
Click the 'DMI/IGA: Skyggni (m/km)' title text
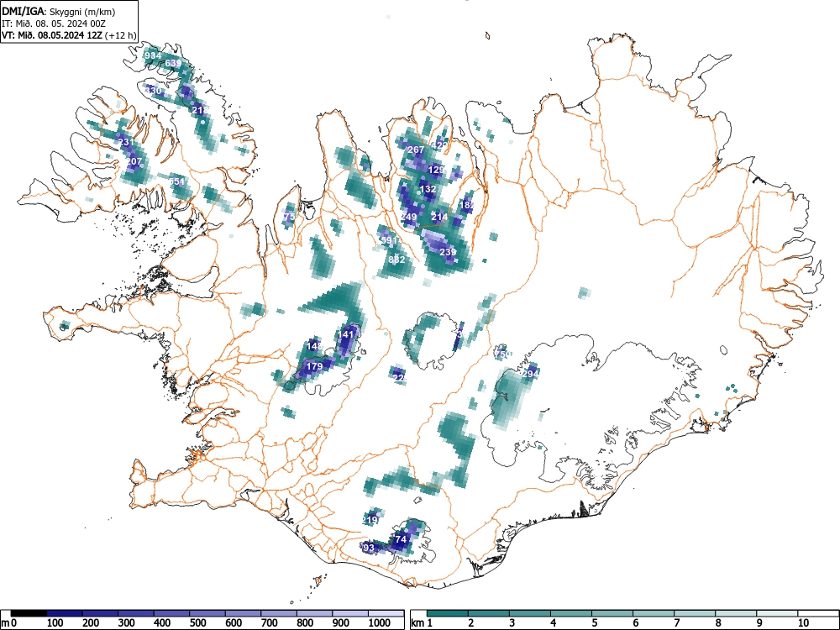(x=59, y=12)
